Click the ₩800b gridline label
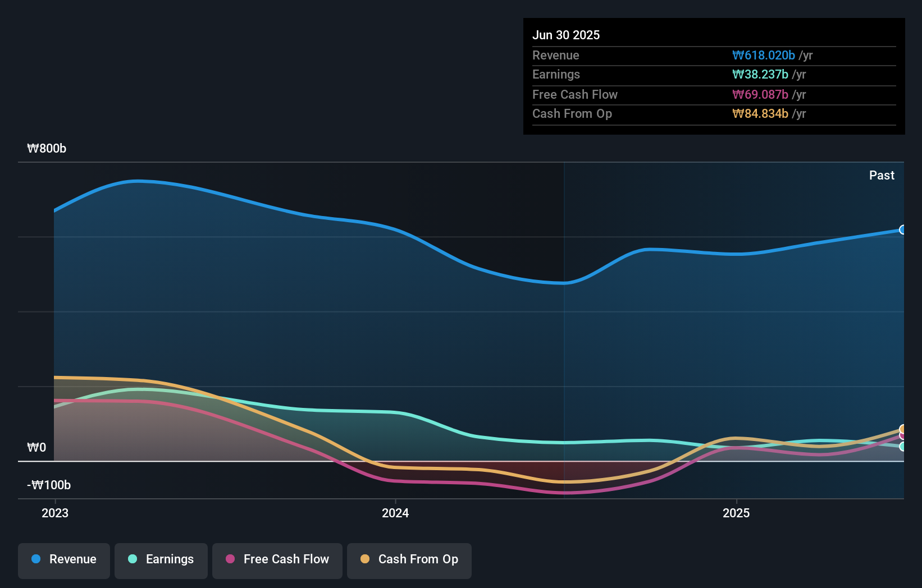 tap(47, 149)
